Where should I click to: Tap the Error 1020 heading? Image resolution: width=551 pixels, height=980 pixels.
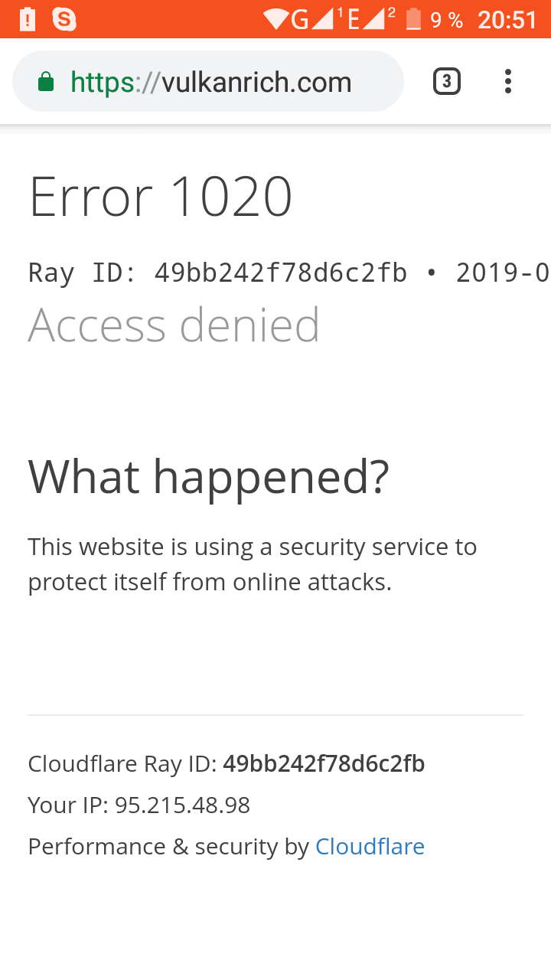point(161,197)
